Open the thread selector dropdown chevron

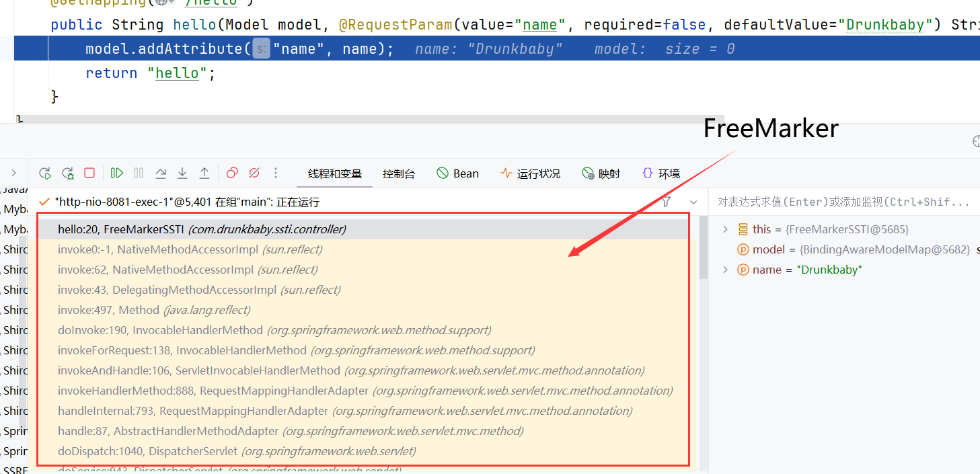pos(693,202)
